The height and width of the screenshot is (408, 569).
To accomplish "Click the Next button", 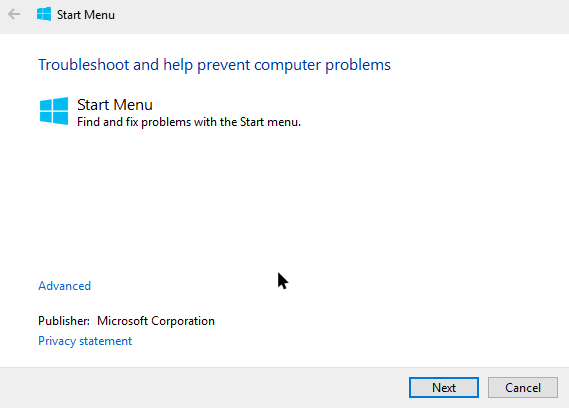I will tap(443, 387).
